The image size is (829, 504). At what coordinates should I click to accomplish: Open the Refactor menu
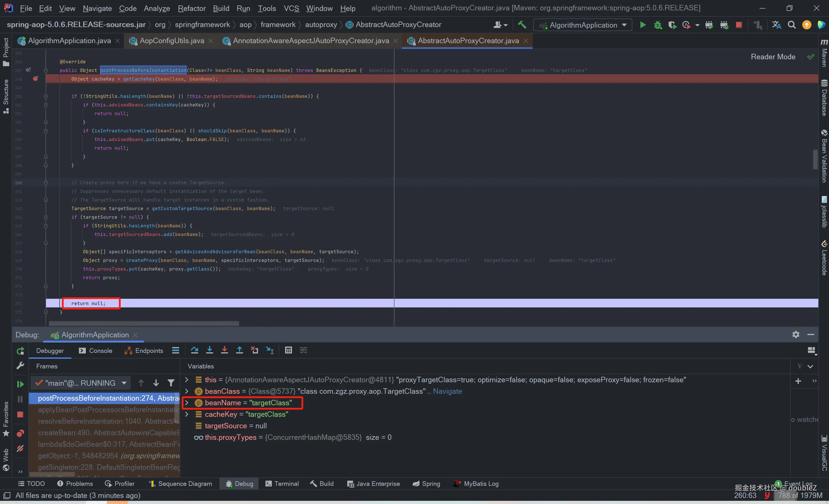click(191, 8)
